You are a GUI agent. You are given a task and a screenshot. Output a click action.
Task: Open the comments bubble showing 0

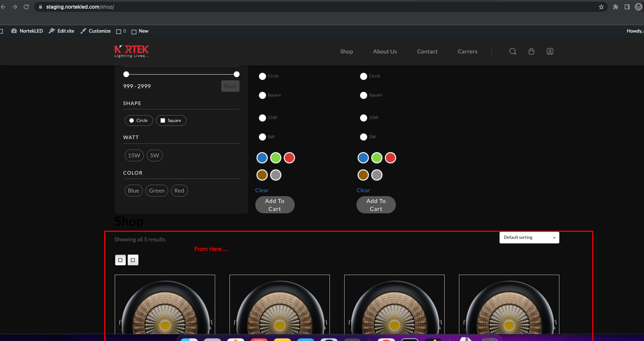tap(121, 31)
